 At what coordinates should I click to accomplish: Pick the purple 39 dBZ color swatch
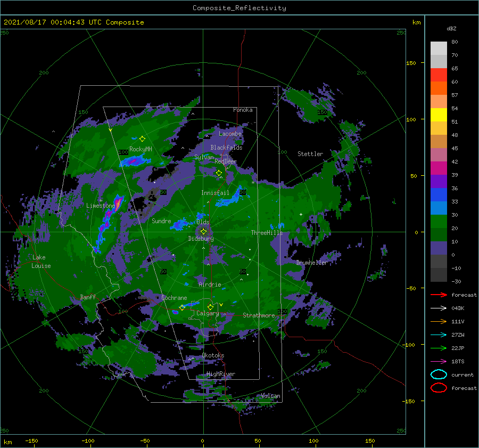pyautogui.click(x=439, y=181)
